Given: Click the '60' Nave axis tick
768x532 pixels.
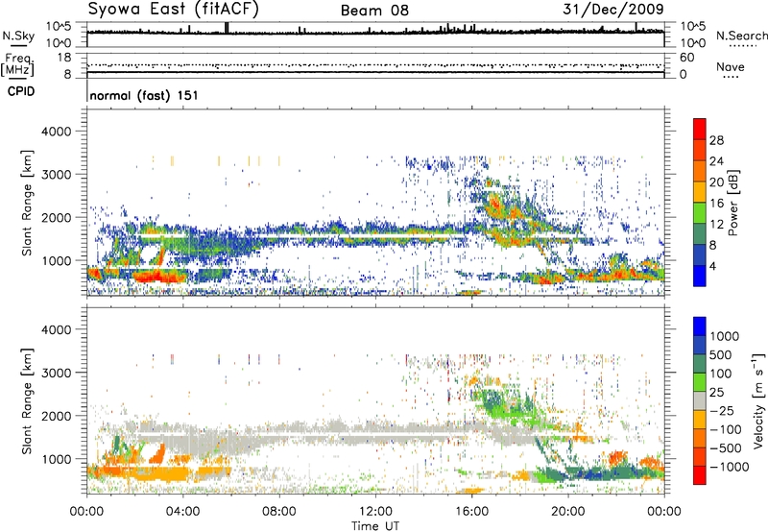Looking at the screenshot, I should tap(686, 58).
